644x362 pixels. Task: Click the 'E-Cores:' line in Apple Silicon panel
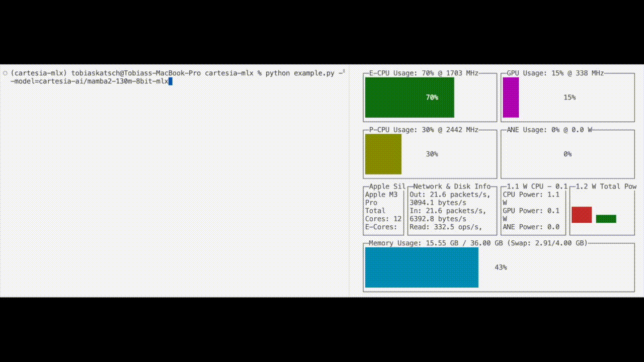[x=381, y=227]
